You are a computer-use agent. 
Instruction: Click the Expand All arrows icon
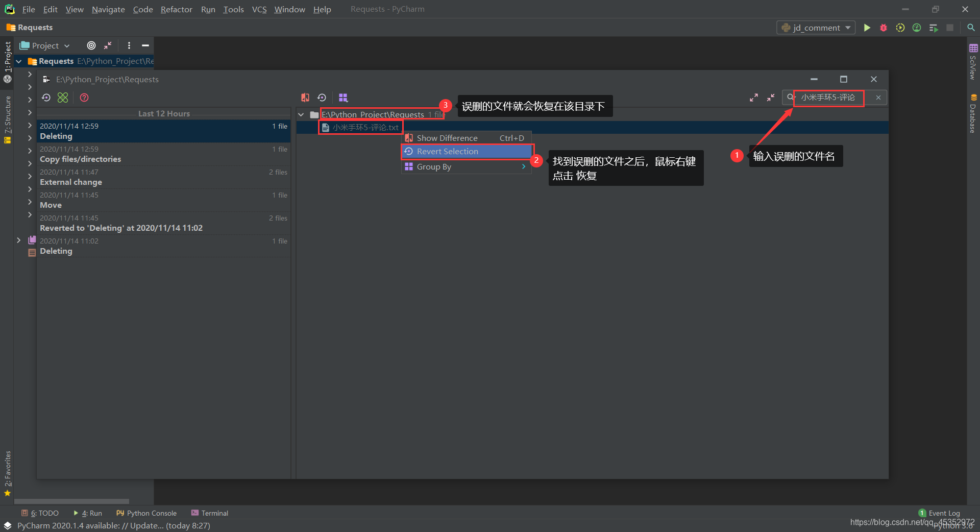754,98
